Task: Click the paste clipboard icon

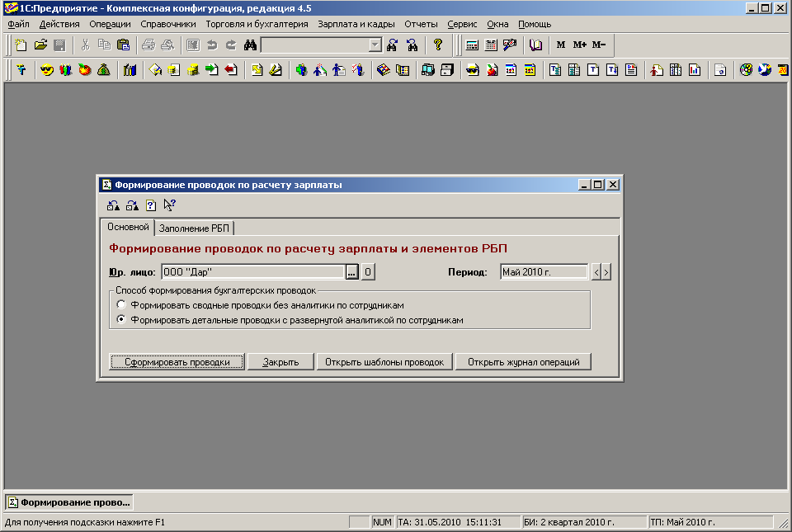Action: 123,45
